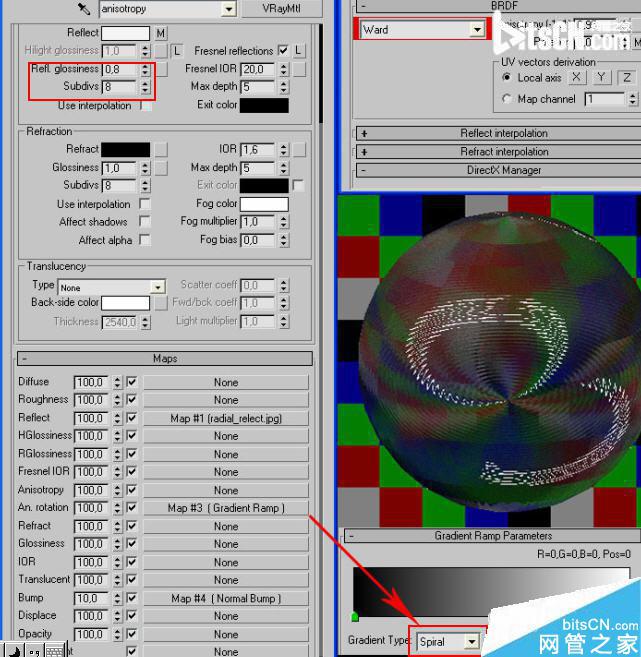This screenshot has height=657, width=641.
Task: Toggle the Hilight glossiness L lock button
Action: tap(177, 51)
